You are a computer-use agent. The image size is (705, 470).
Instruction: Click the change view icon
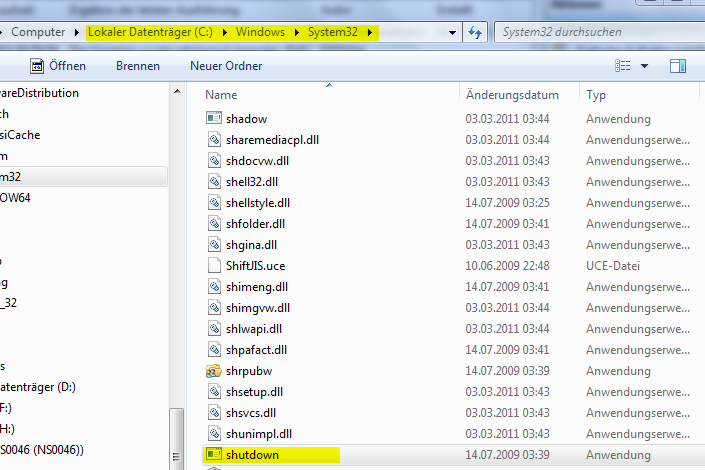623,66
